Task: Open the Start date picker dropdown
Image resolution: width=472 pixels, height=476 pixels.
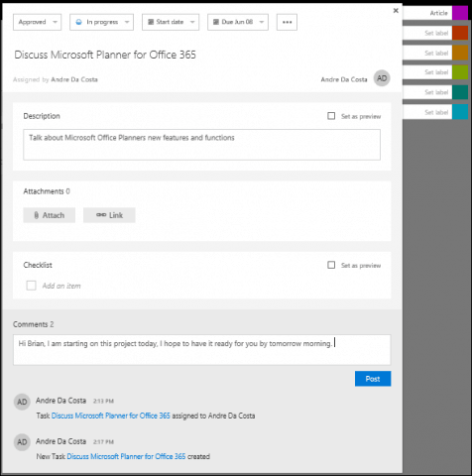Action: coord(171,22)
